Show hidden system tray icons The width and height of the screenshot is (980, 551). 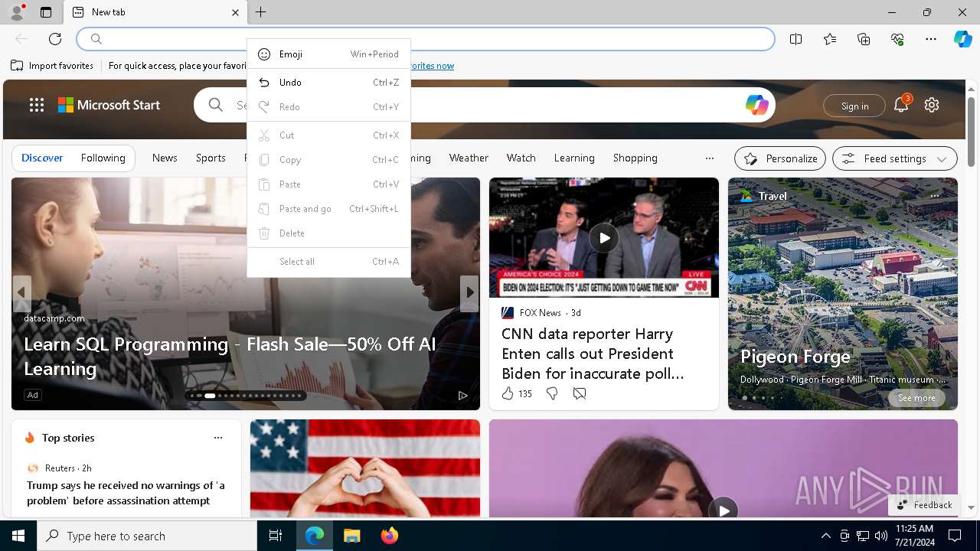[x=825, y=536]
